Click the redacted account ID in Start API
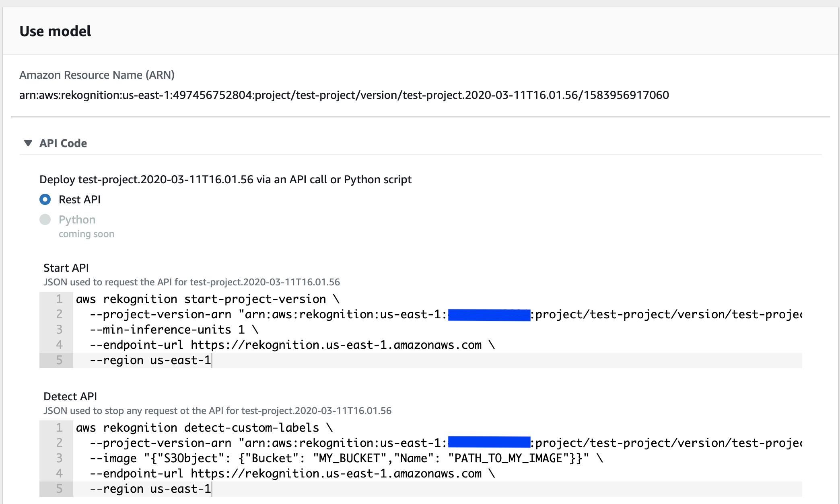This screenshot has height=504, width=840. [x=489, y=315]
